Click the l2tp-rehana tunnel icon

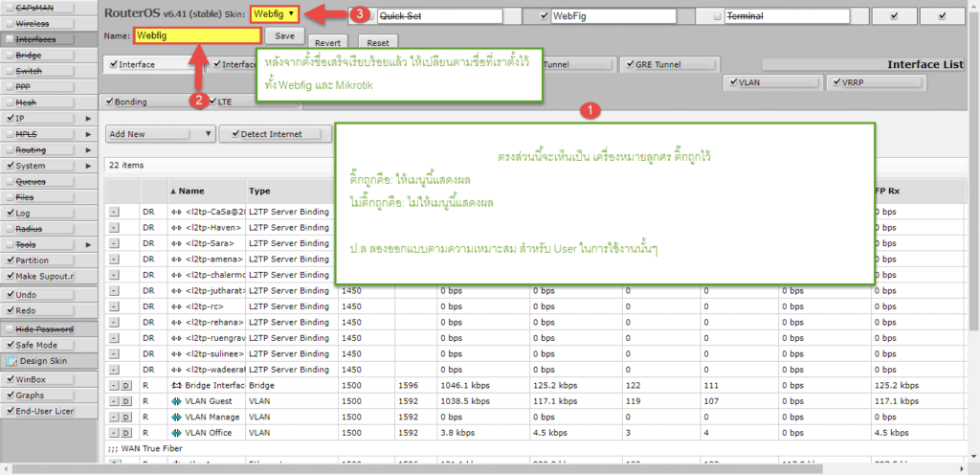click(176, 322)
